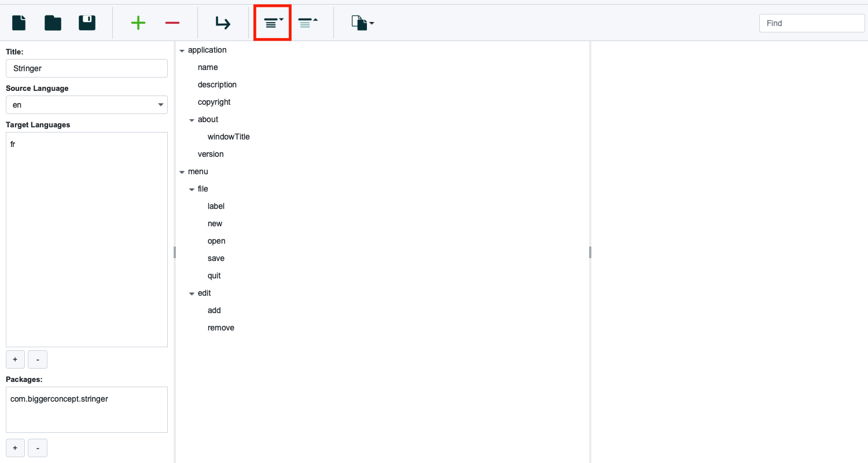Click the expand all tree icon

(273, 23)
